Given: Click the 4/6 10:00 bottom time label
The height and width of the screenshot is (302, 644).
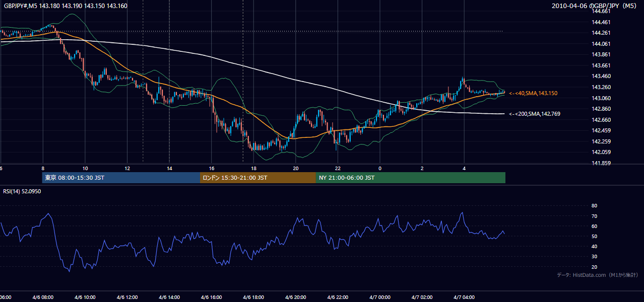Looking at the screenshot, I should pos(85,297).
